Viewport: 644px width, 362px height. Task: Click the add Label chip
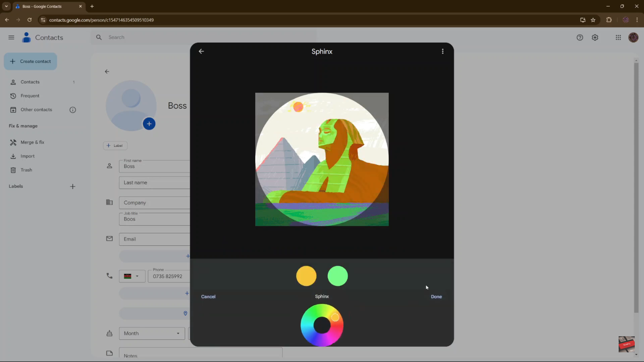pos(115,146)
